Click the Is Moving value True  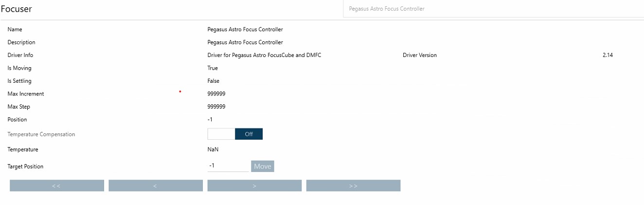(213, 68)
